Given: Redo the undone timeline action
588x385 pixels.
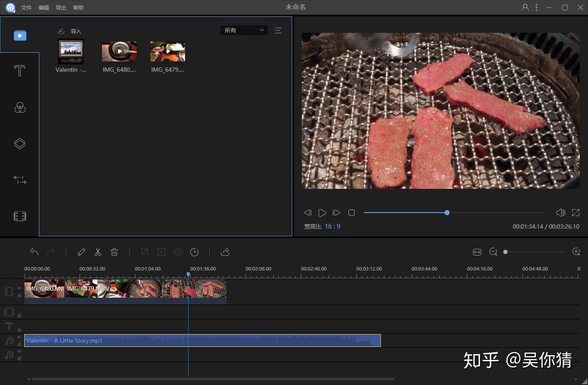Looking at the screenshot, I should point(51,252).
